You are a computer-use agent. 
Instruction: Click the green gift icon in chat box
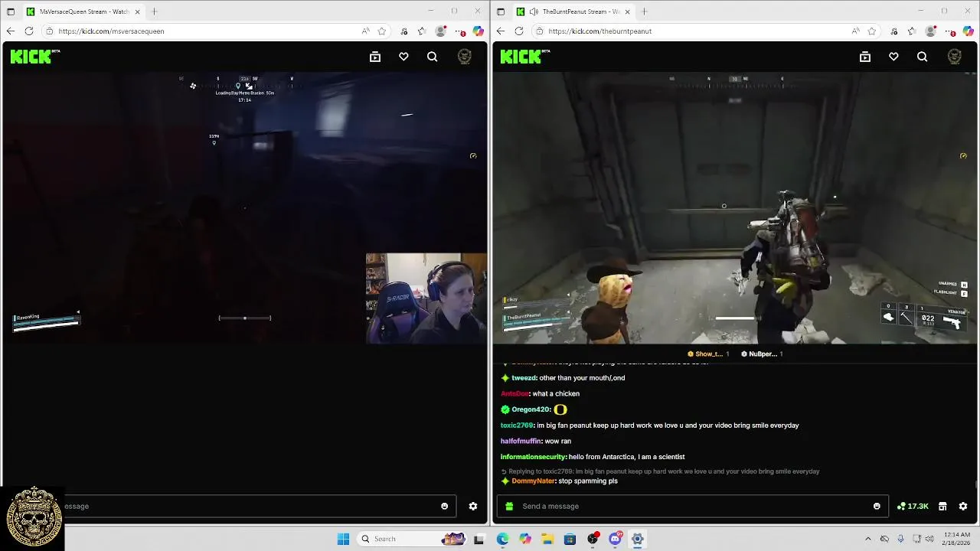click(x=509, y=506)
